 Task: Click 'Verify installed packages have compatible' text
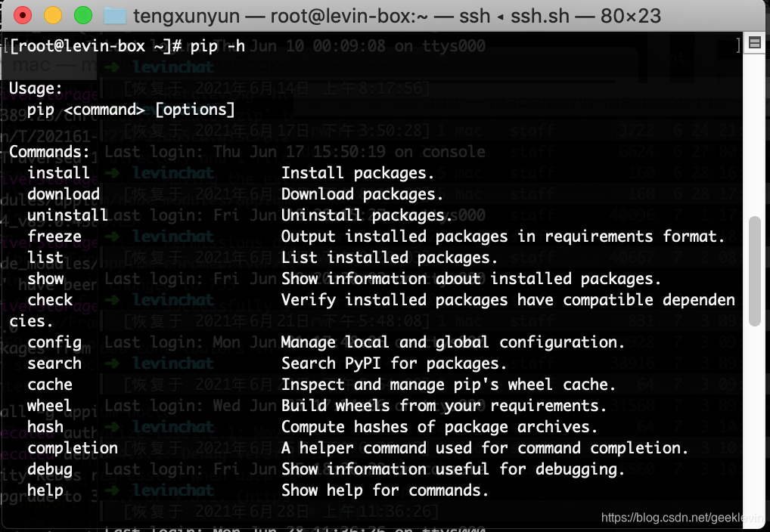(x=467, y=300)
